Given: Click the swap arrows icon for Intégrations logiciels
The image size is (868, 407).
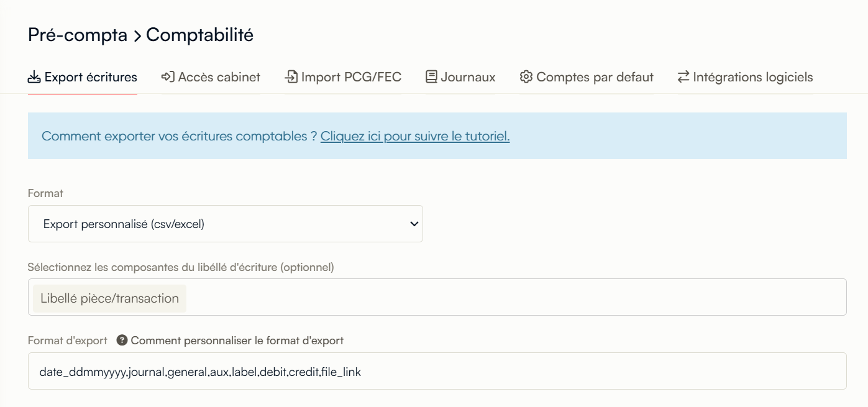Looking at the screenshot, I should pos(683,77).
